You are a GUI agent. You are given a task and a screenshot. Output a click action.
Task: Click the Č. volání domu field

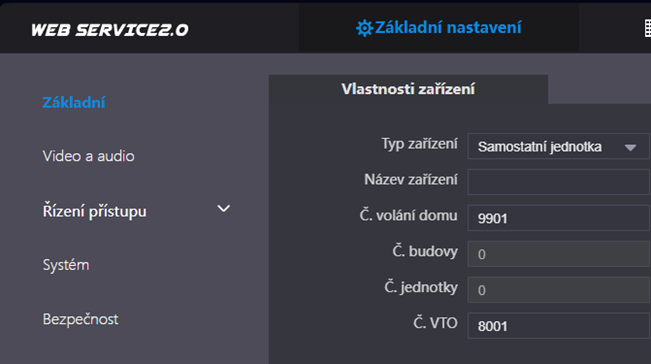559,218
